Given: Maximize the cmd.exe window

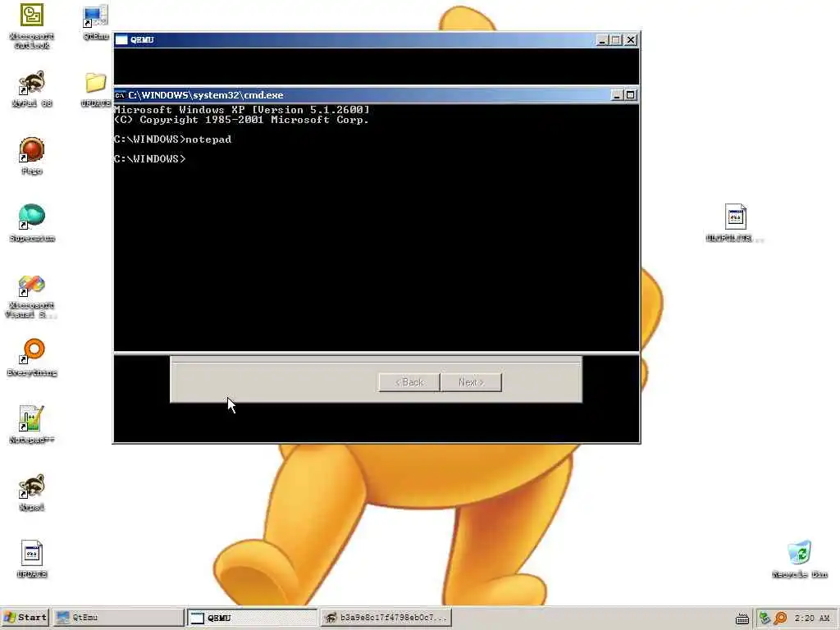Looking at the screenshot, I should [631, 95].
